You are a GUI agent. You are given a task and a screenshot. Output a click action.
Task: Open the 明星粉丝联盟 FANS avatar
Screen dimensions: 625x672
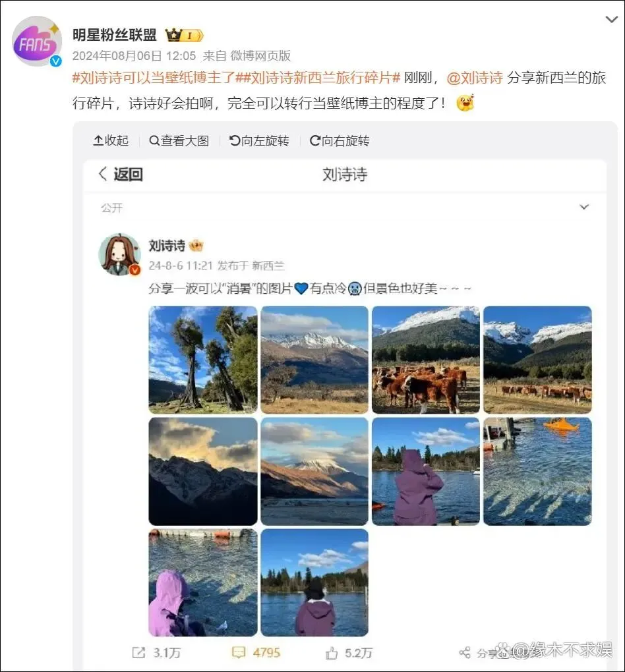37,42
